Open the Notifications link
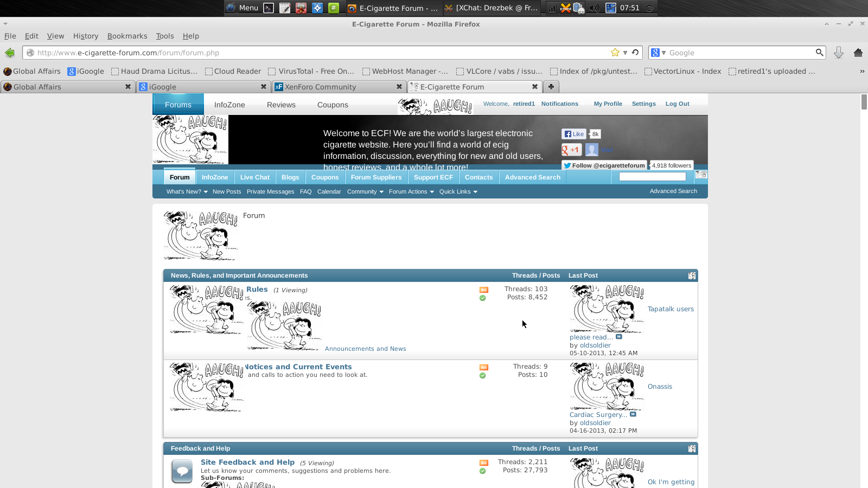This screenshot has height=488, width=868. [559, 104]
